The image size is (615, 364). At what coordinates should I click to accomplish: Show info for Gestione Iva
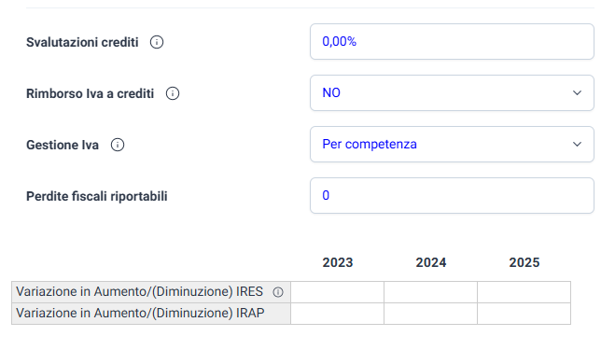pos(118,145)
